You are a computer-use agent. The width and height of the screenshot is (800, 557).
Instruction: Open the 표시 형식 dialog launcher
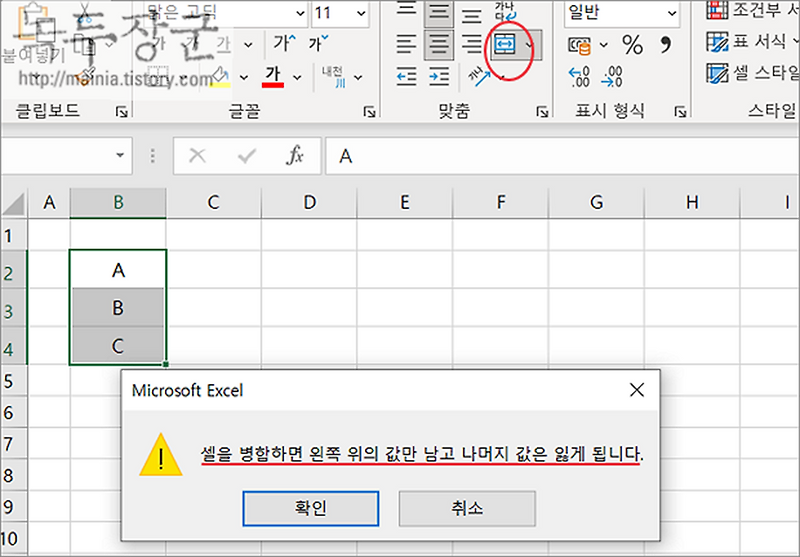[680, 112]
